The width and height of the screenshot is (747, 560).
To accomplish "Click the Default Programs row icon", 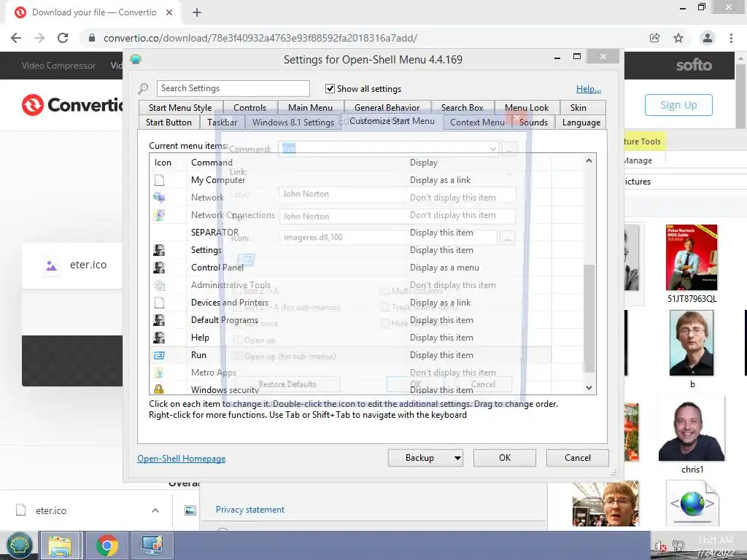I will [159, 320].
